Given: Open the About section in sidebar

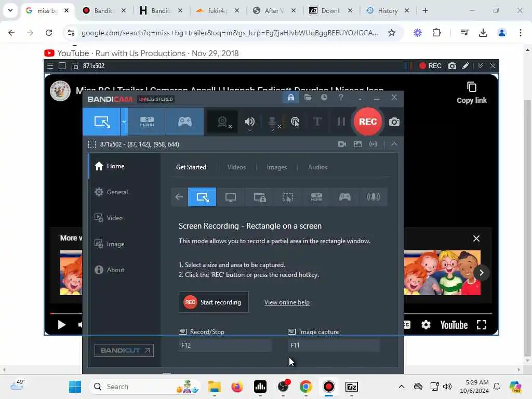Looking at the screenshot, I should pos(124,270).
